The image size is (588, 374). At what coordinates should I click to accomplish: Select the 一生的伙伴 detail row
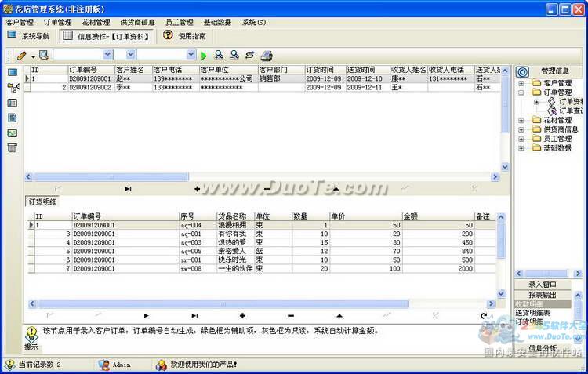262,269
